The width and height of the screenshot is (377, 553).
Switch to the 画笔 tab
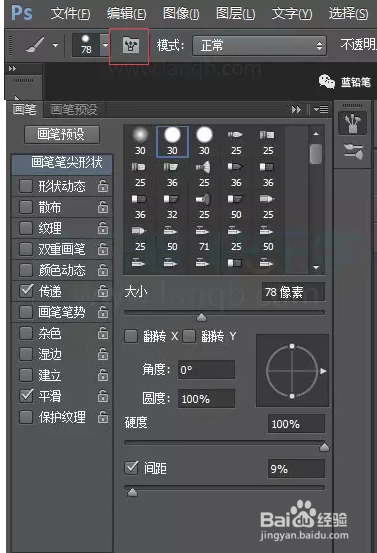[24, 109]
